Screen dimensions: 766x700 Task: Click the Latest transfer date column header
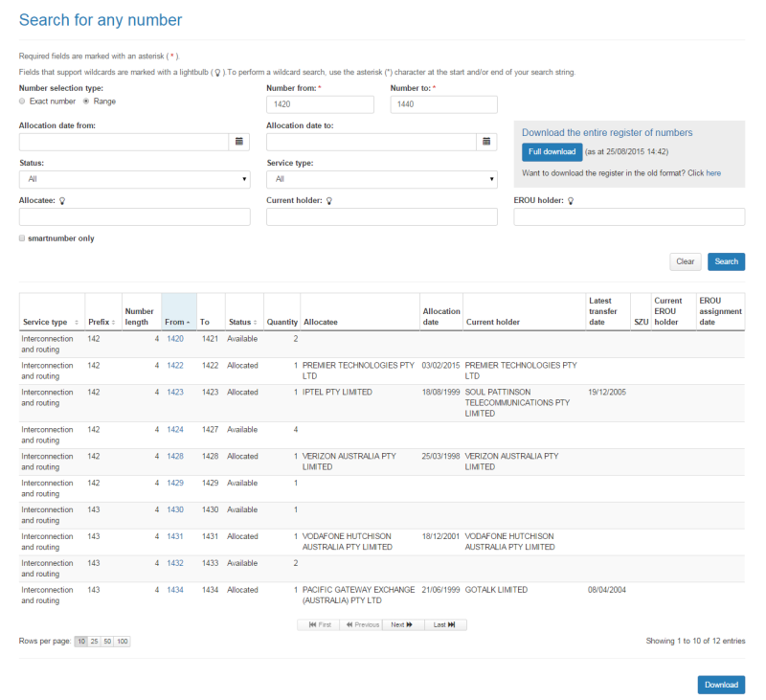(608, 312)
